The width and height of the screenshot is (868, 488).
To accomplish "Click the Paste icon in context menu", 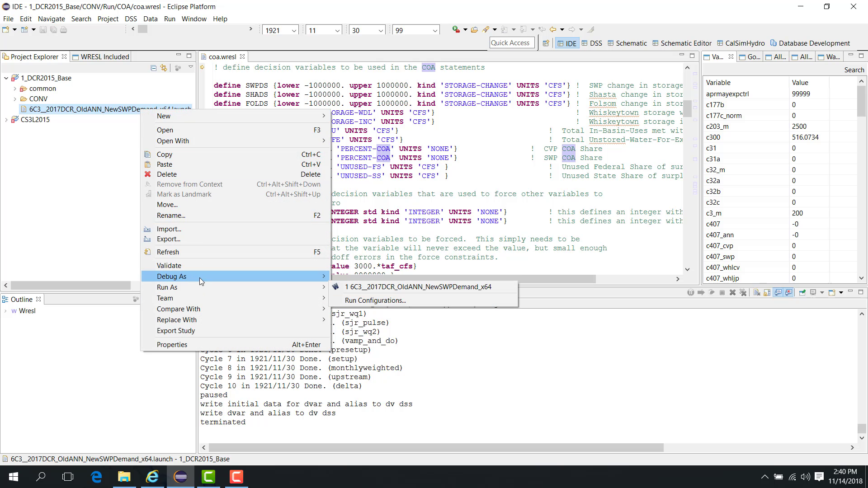I will point(147,164).
